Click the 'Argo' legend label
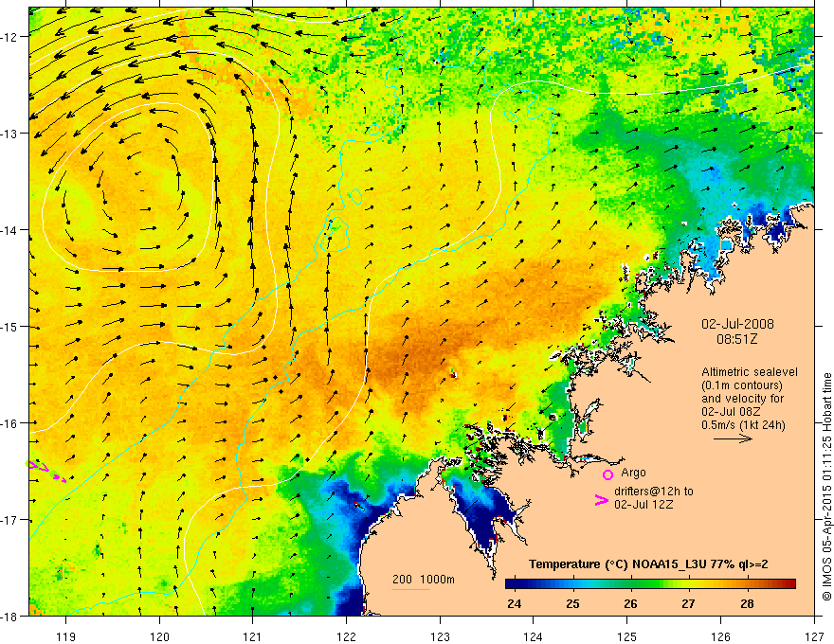834x644 pixels. pyautogui.click(x=633, y=473)
